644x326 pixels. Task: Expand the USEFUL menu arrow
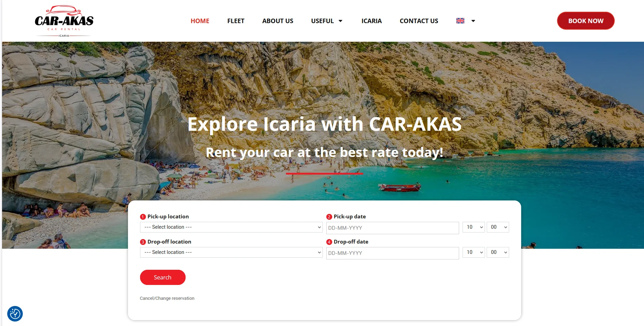(340, 21)
